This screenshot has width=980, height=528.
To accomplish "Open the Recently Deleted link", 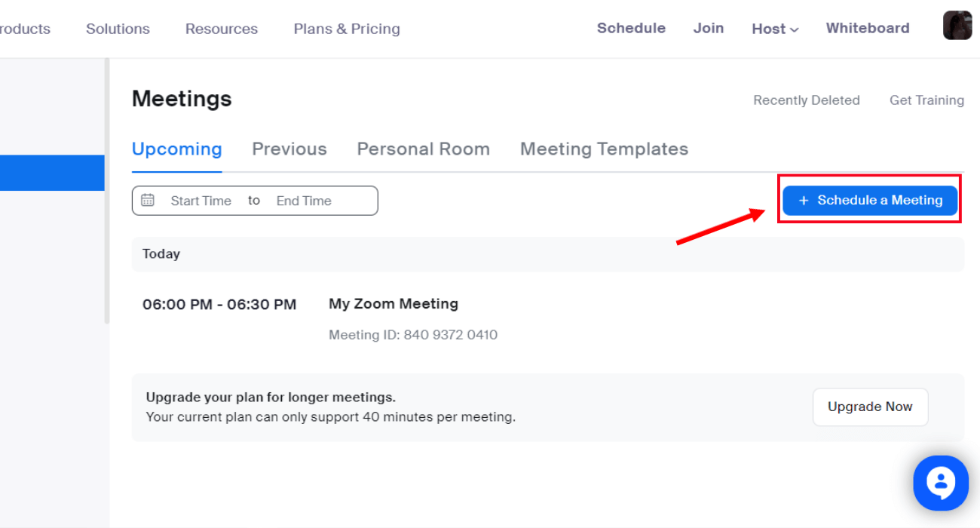I will [807, 100].
